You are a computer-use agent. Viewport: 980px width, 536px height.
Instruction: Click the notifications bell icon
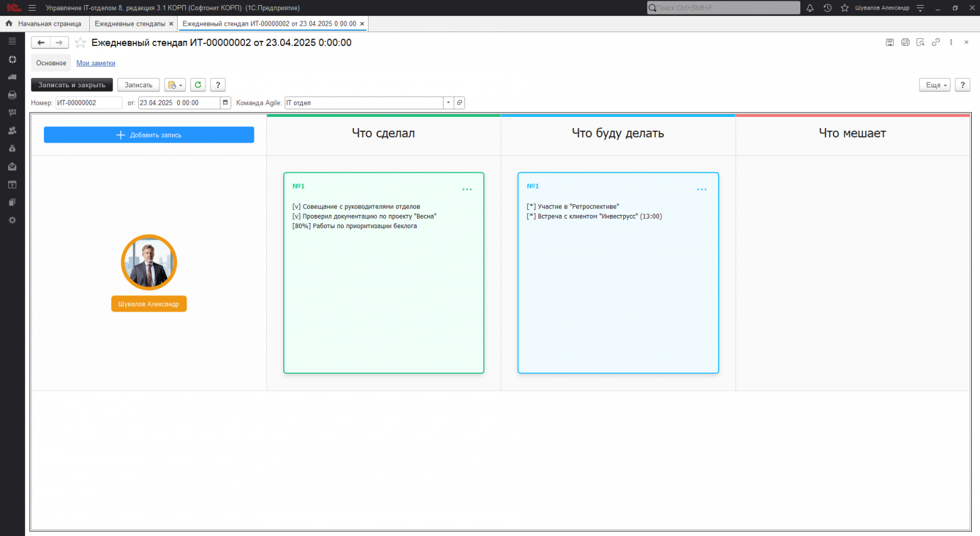[x=810, y=8]
